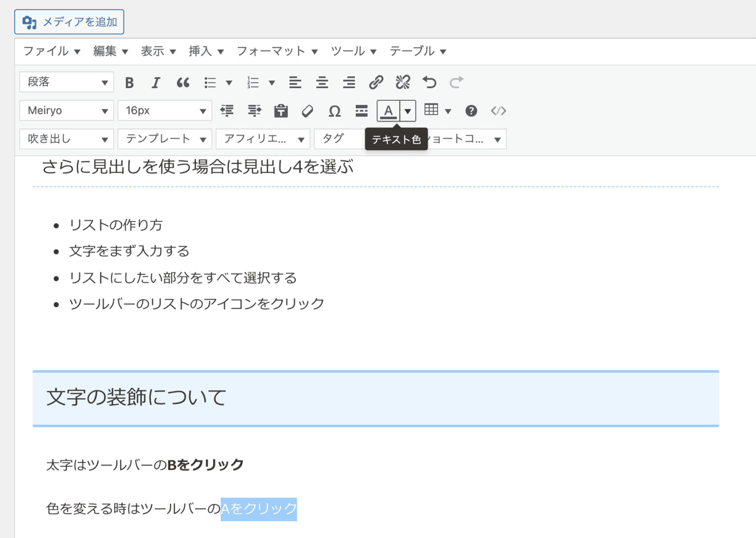Open the source code editor
This screenshot has height=538, width=756.
pyautogui.click(x=499, y=111)
